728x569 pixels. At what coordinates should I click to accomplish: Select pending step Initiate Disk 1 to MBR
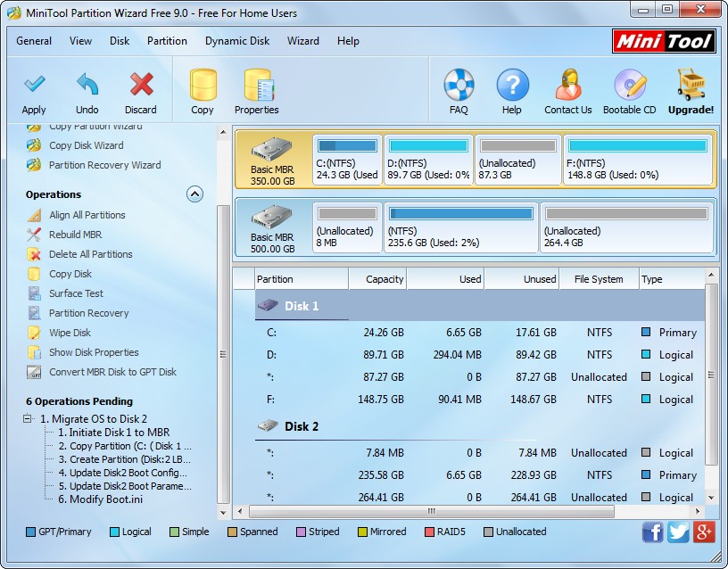click(x=114, y=432)
